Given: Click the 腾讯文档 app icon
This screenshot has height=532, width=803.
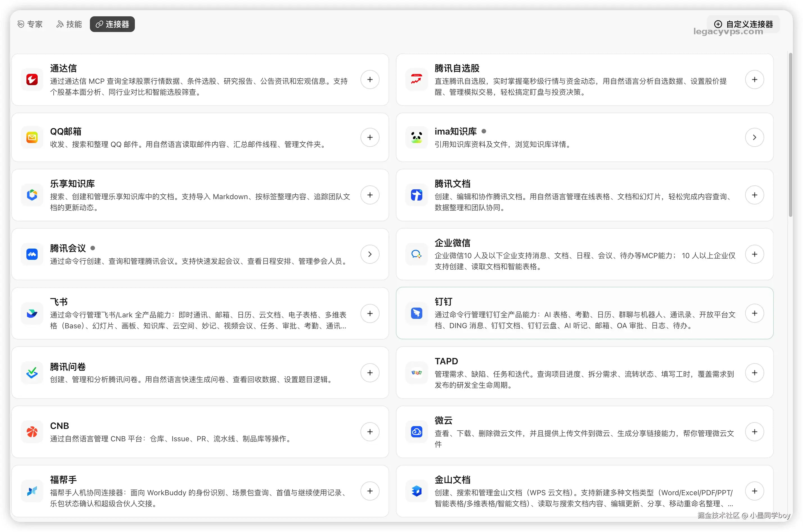Looking at the screenshot, I should tap(417, 195).
